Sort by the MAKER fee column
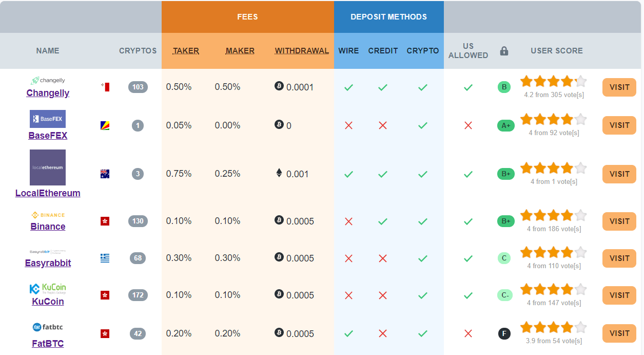644x355 pixels. point(240,51)
